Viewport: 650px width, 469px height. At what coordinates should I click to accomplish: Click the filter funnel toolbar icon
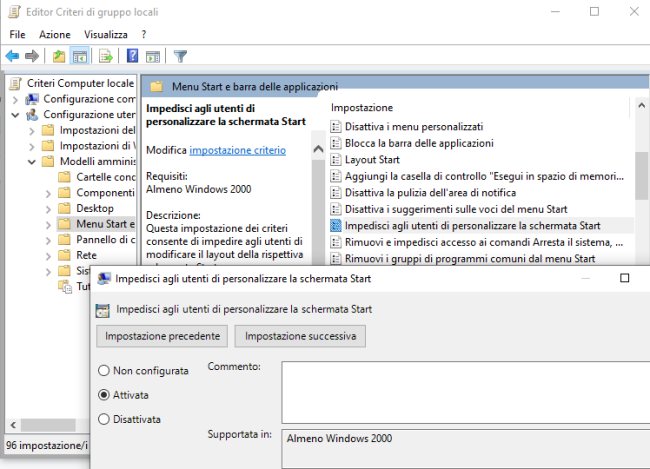tap(181, 56)
